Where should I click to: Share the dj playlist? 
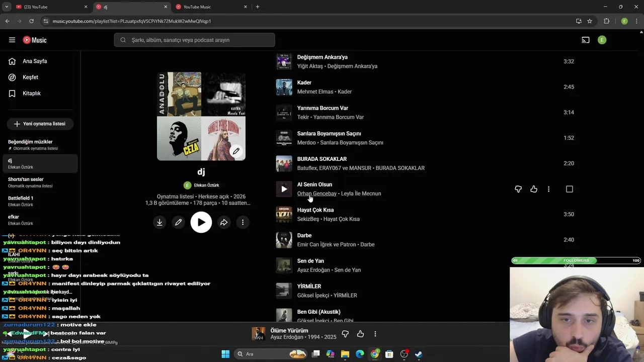click(x=224, y=222)
